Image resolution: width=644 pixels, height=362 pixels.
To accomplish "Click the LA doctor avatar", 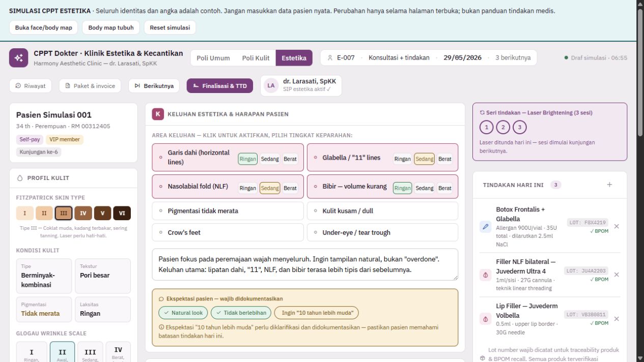I will click(271, 85).
